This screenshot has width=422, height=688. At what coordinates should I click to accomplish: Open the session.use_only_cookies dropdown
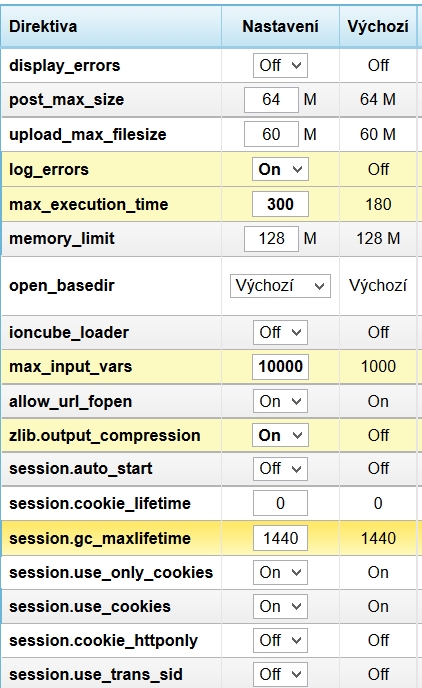(280, 573)
